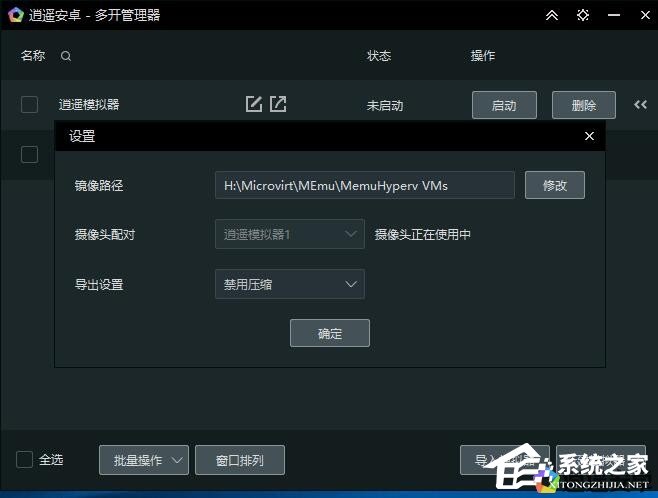Click the 摄像头配对 label

tap(105, 234)
